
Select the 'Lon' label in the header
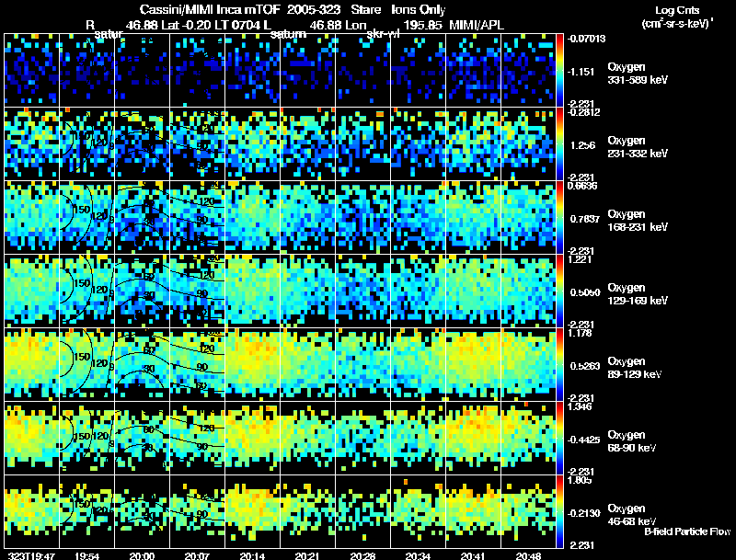click(355, 25)
